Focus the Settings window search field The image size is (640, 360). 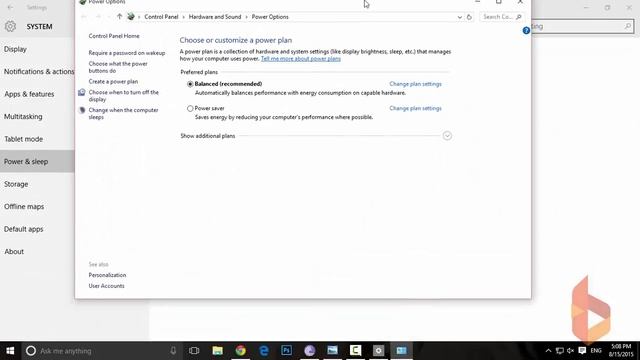[x=582, y=27]
